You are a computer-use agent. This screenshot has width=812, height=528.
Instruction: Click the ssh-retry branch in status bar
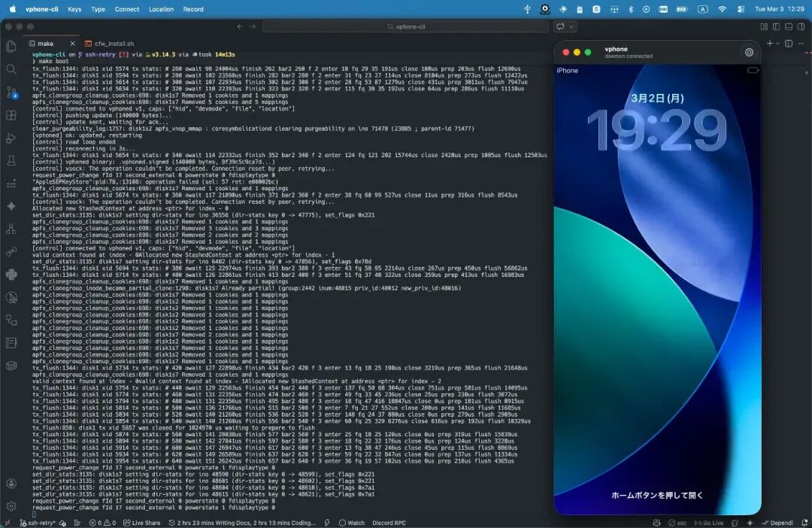39,523
